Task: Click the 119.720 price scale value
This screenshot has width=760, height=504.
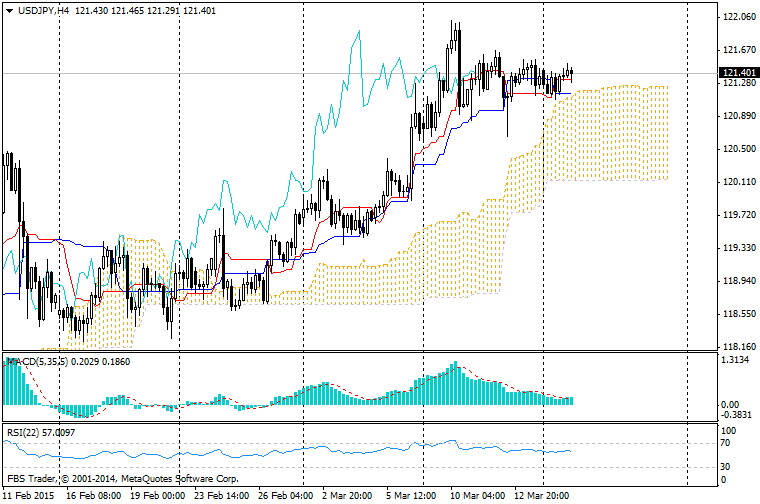Action: point(739,215)
